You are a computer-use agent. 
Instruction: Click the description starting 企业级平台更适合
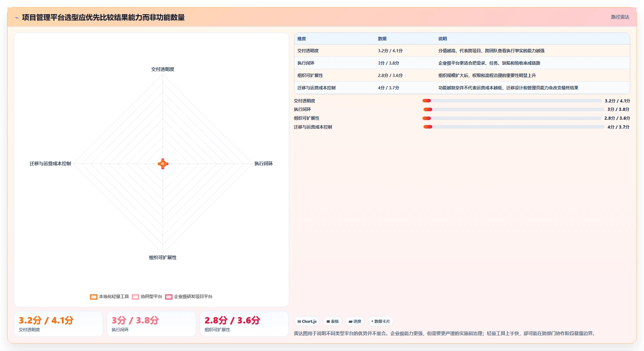489,63
